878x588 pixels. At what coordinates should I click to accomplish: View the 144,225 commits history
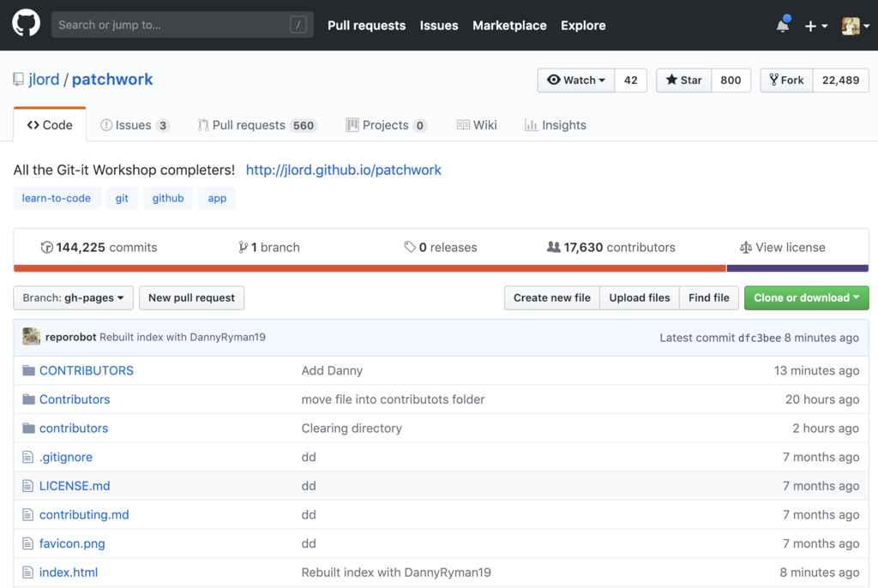[99, 247]
